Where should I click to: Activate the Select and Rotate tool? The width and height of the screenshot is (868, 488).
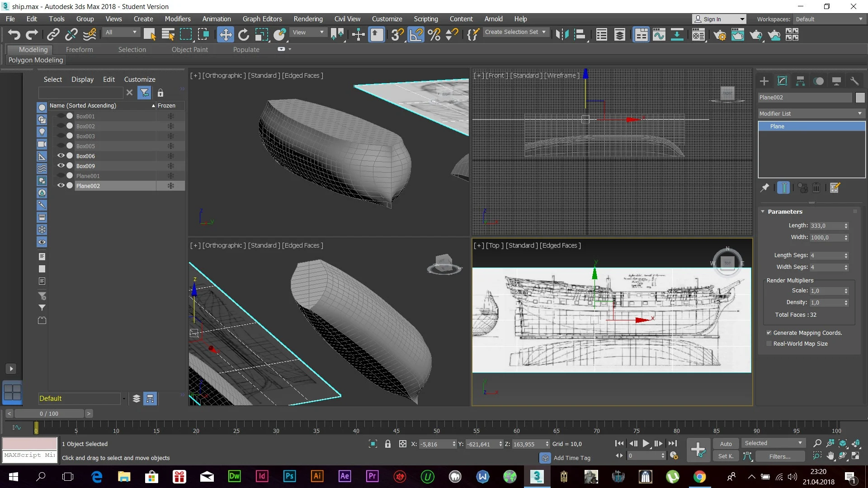point(244,35)
